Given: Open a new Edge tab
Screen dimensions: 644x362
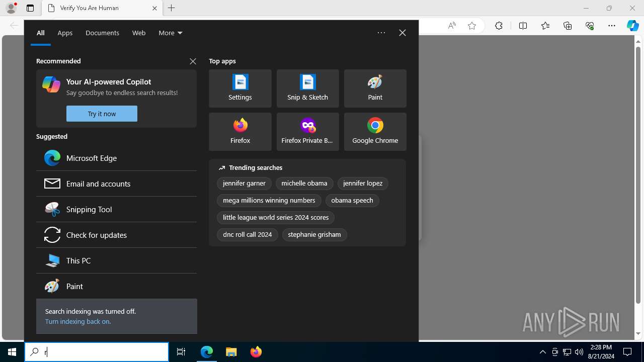Looking at the screenshot, I should pyautogui.click(x=172, y=8).
